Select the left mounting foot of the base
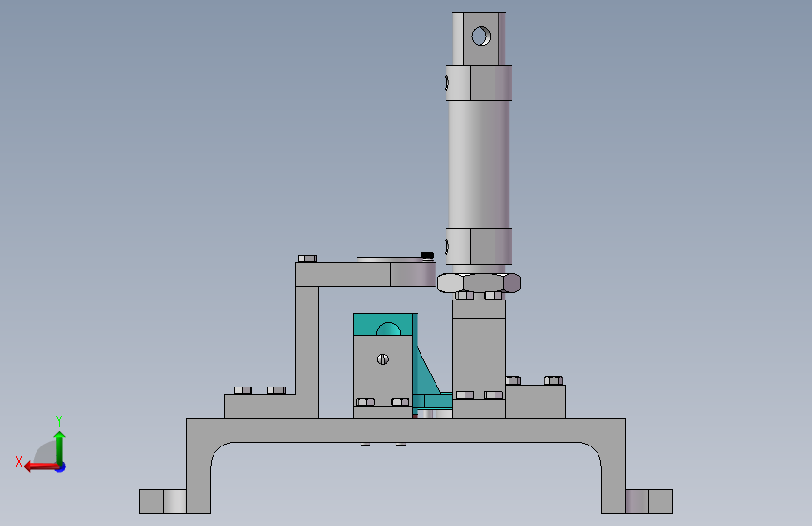 163,501
